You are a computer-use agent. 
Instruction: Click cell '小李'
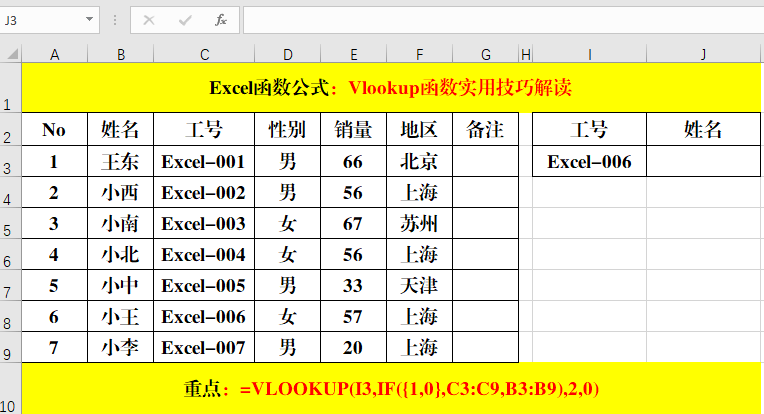point(121,347)
